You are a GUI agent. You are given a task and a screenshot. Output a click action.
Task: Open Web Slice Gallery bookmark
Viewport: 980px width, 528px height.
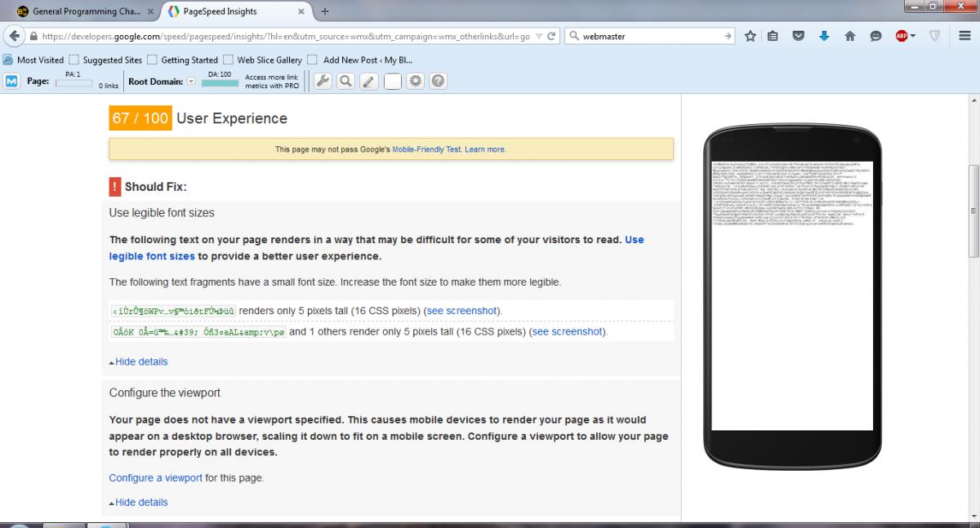[262, 60]
